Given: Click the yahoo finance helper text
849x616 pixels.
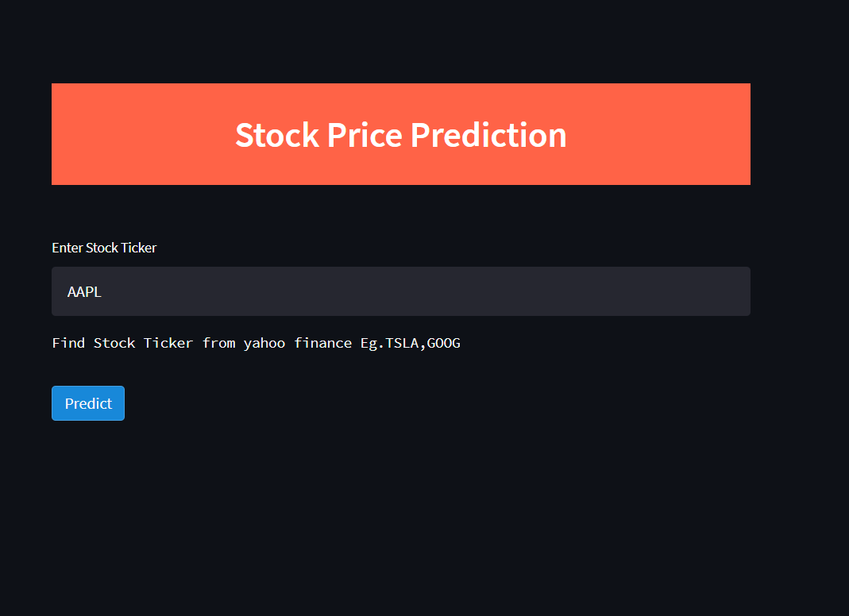Looking at the screenshot, I should click(x=298, y=342).
